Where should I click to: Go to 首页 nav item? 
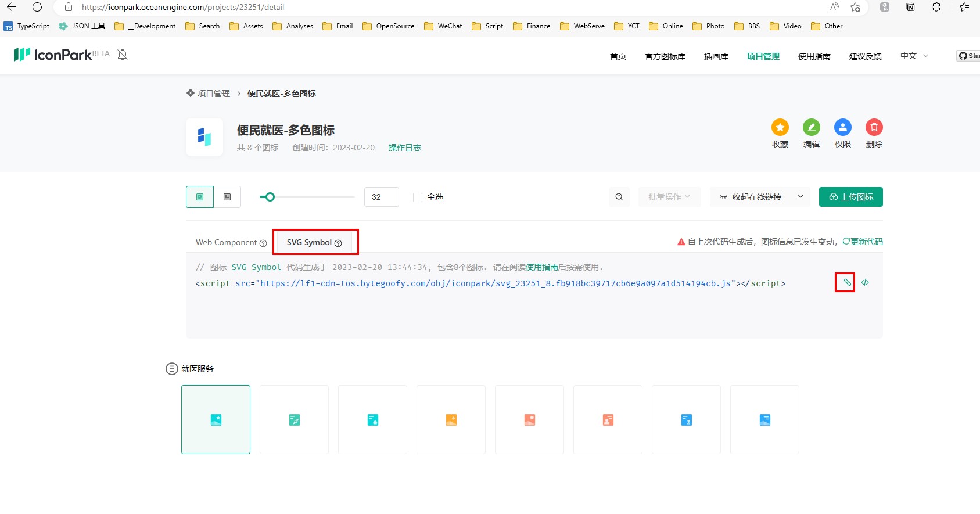click(x=618, y=56)
